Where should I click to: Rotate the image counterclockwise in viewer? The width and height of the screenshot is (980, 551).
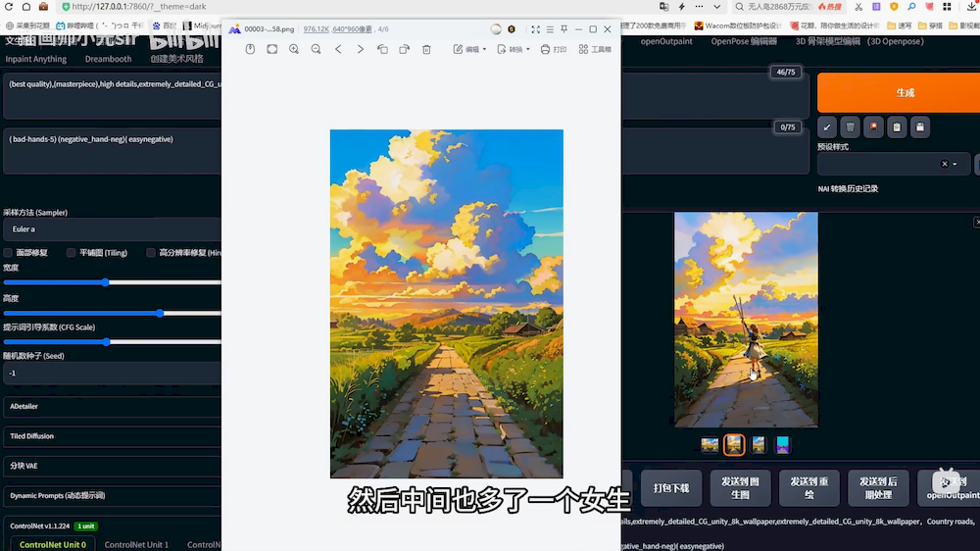[382, 49]
